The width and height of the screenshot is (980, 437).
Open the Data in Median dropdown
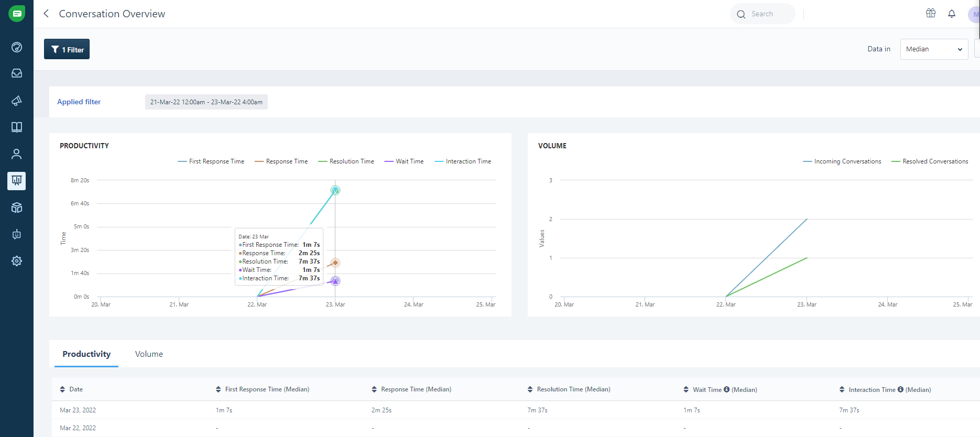click(x=934, y=49)
